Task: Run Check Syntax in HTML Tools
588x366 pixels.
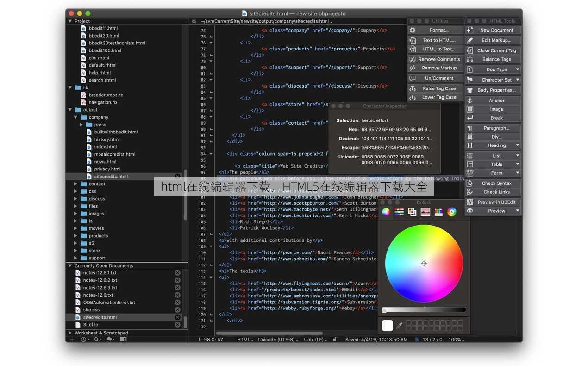Action: tap(493, 183)
